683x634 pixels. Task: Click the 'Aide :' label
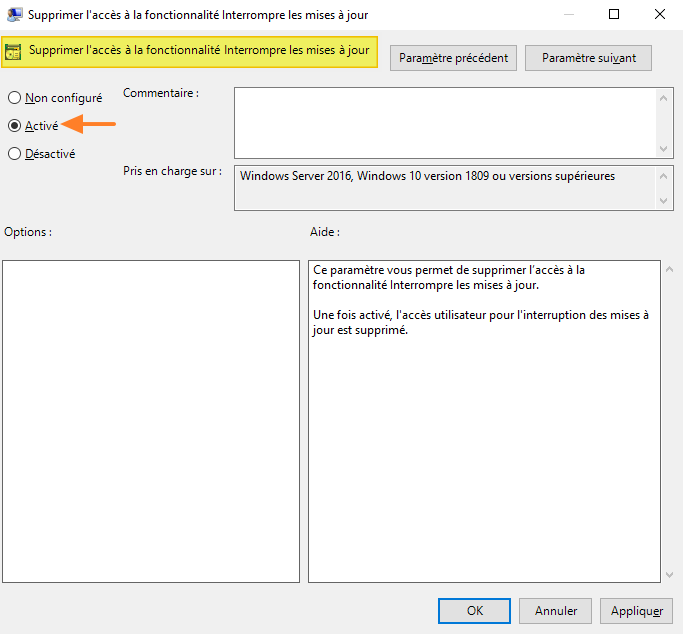point(325,232)
